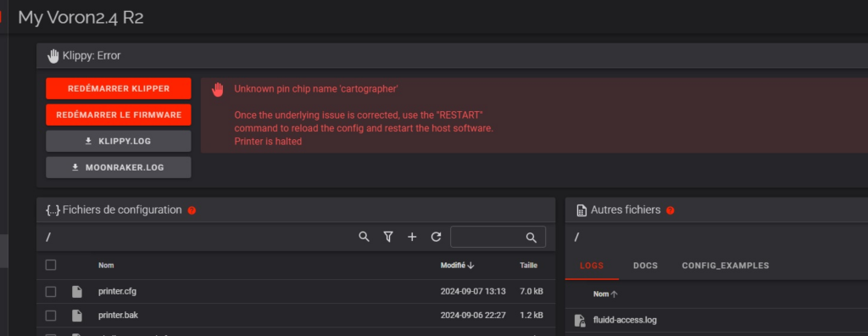Click help icon next to Fichiers de configuration
The height and width of the screenshot is (336, 868).
click(192, 210)
